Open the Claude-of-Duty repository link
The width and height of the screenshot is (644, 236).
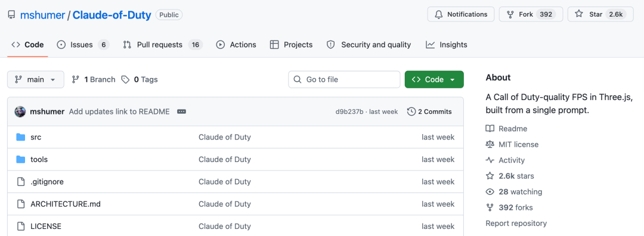[x=112, y=15]
